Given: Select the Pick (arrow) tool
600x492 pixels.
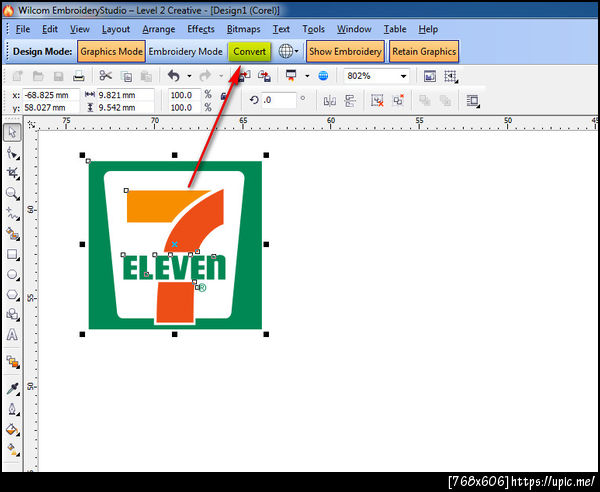Looking at the screenshot, I should click(12, 133).
